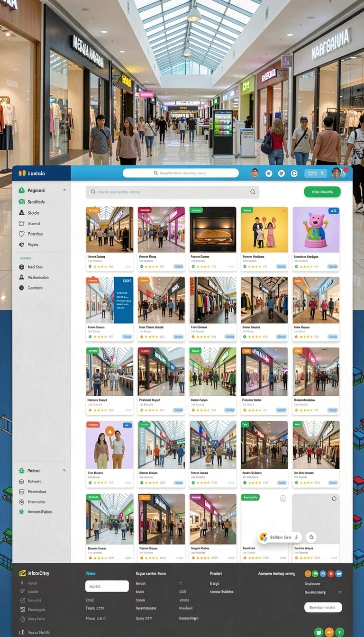
Task: Open the "Nsiari" footer column heading
Action: [216, 573]
